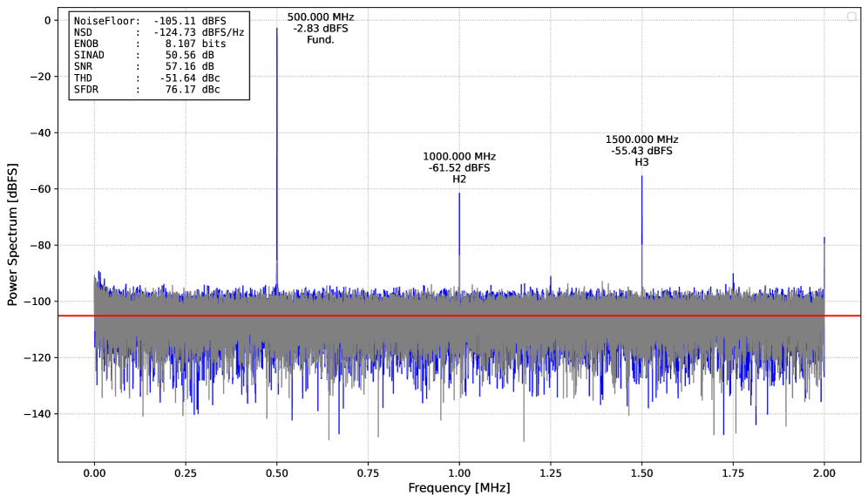
Task: Click the H3 harmonic label
Action: [x=641, y=162]
